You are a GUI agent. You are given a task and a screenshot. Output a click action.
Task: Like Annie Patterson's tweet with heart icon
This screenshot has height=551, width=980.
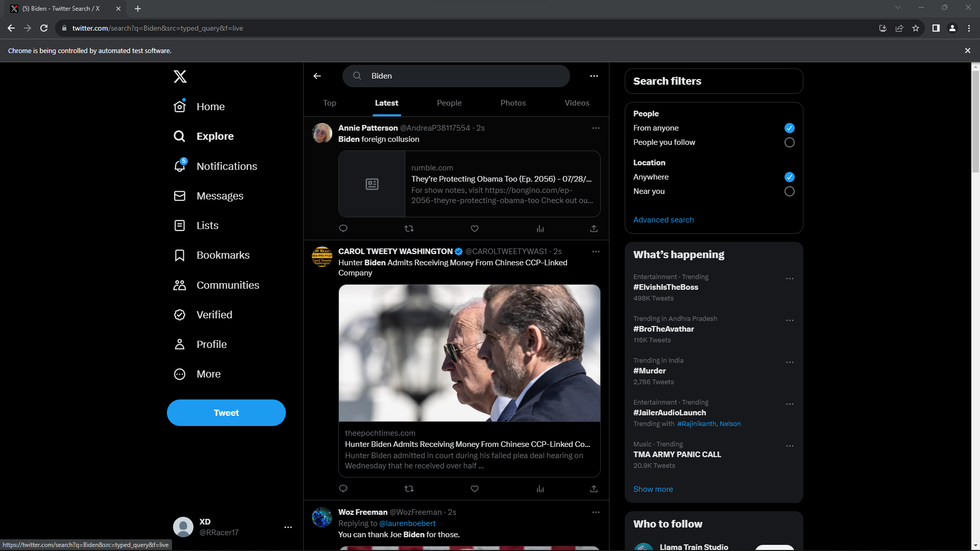tap(474, 229)
